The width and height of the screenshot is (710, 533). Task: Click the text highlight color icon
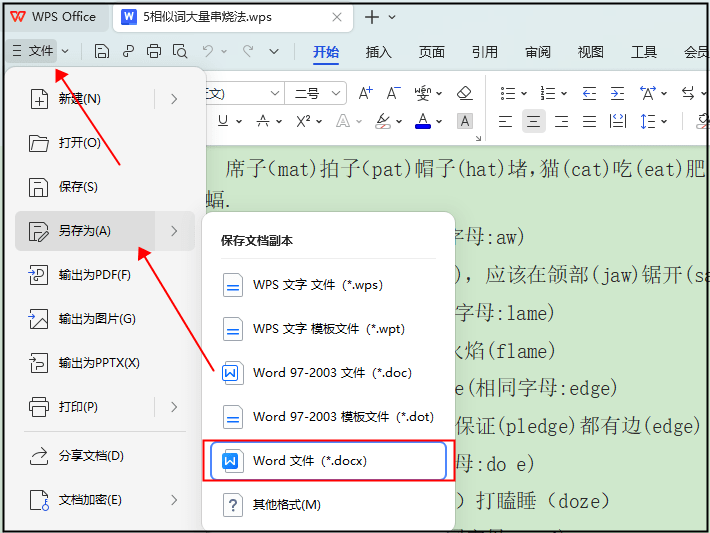coord(383,121)
